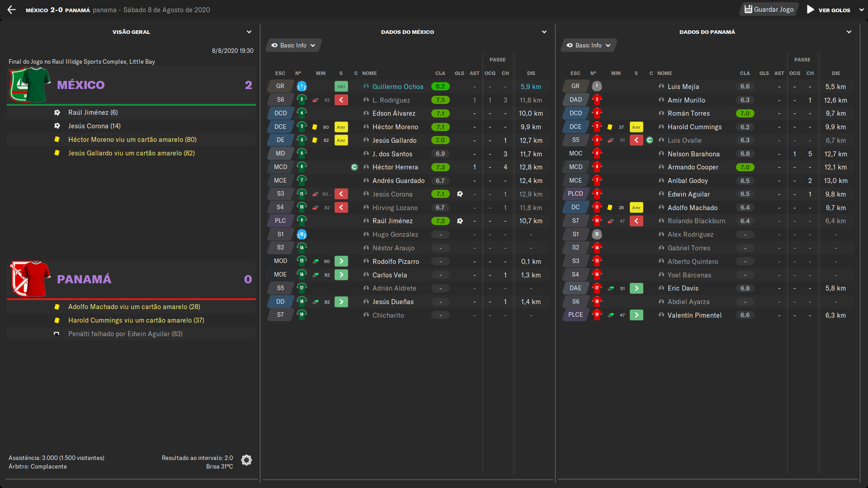
Task: Open Panamá Basic Info view selector
Action: [589, 46]
